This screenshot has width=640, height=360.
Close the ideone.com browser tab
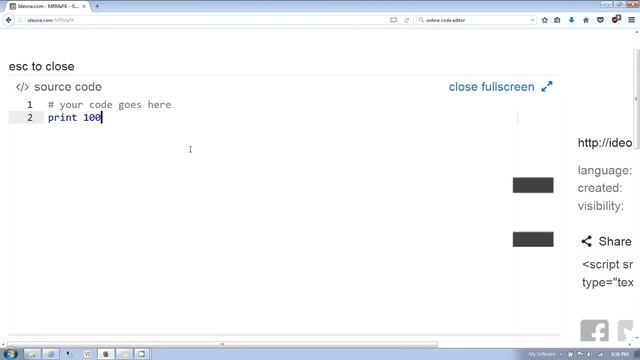(x=84, y=6)
